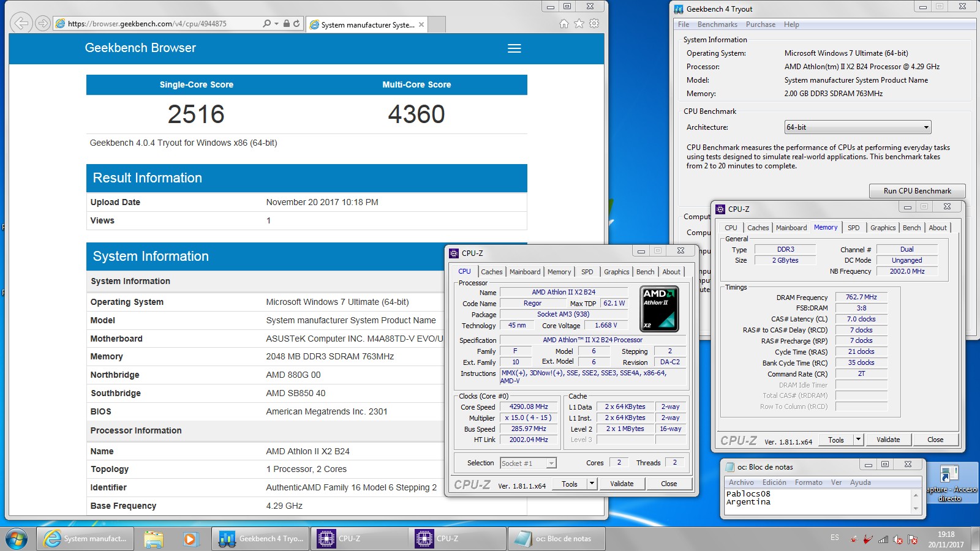Click the CPU-Z Memory window title icon
The height and width of the screenshot is (551, 980).
[721, 209]
